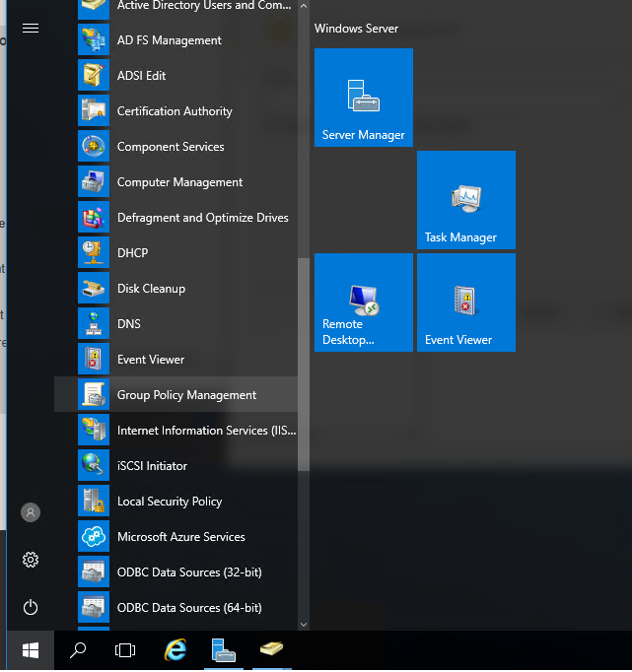The height and width of the screenshot is (672, 632).
Task: Open the iSCSI Initiator icon
Action: [x=94, y=466]
